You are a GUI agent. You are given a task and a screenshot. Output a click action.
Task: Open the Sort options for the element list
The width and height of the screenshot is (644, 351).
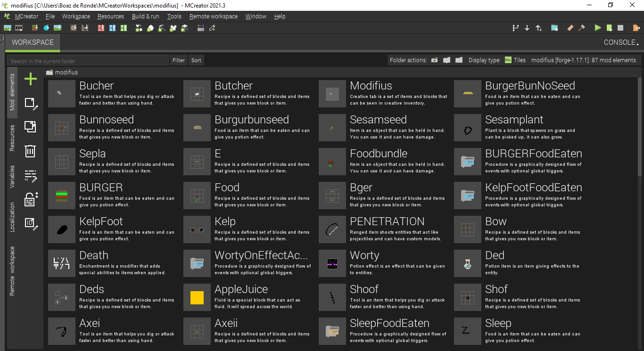[x=196, y=60]
